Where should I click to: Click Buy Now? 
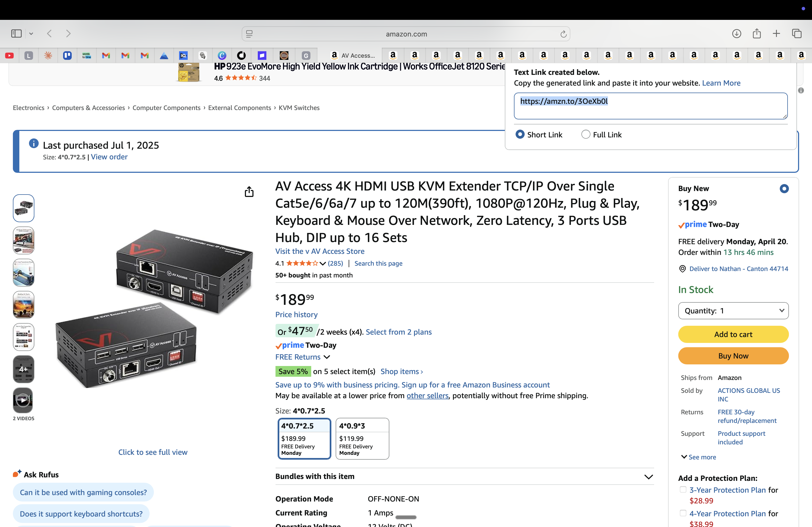click(x=733, y=356)
